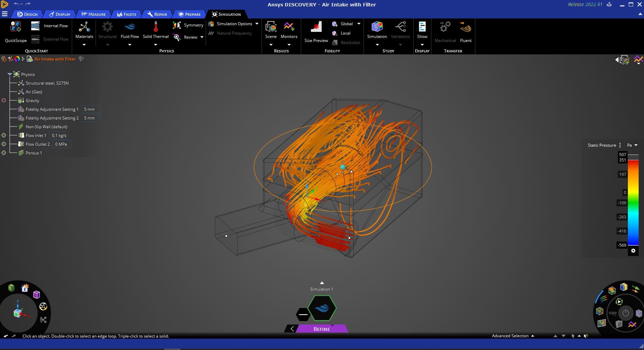Select Non-Slip Wall (default) item
This screenshot has width=644, height=350.
tap(46, 127)
